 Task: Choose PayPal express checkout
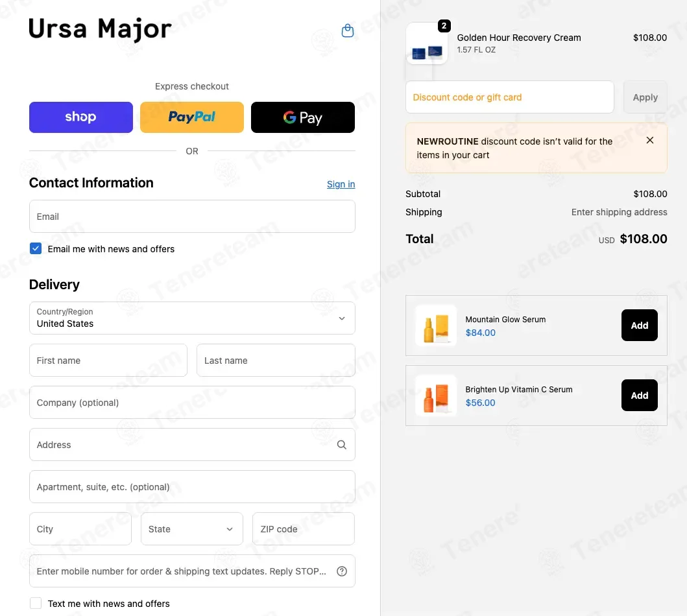coord(192,117)
